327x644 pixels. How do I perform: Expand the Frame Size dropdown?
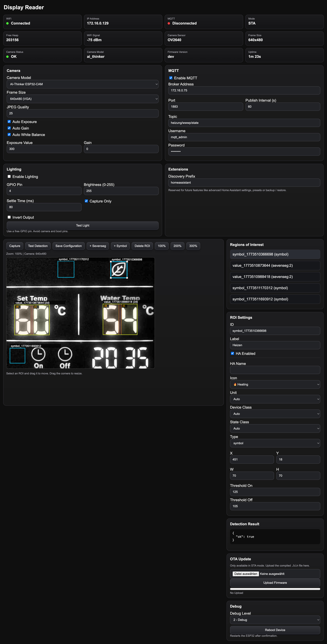click(83, 99)
